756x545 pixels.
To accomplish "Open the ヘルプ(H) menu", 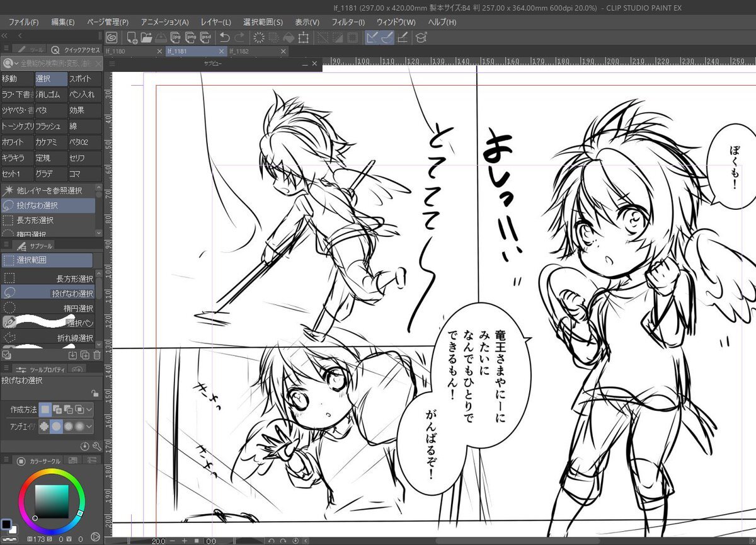I will point(442,22).
